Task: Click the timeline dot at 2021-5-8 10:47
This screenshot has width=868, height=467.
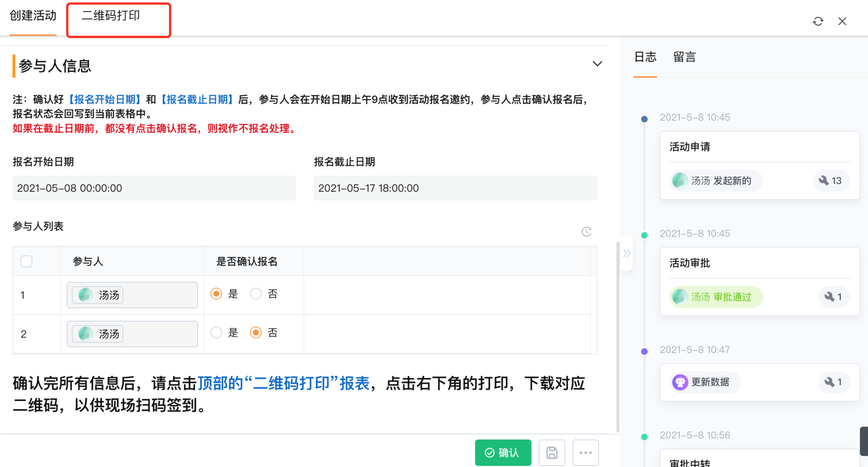Action: click(x=645, y=351)
